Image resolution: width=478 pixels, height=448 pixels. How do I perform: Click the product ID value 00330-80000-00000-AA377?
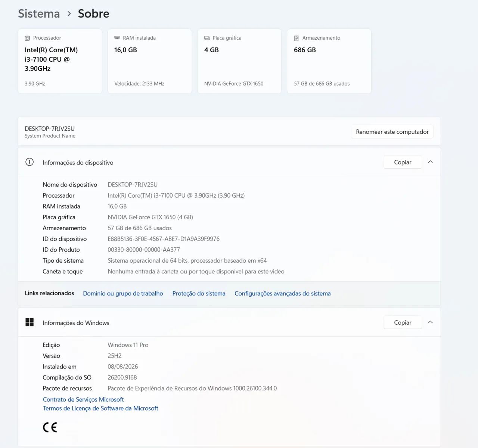[144, 250]
